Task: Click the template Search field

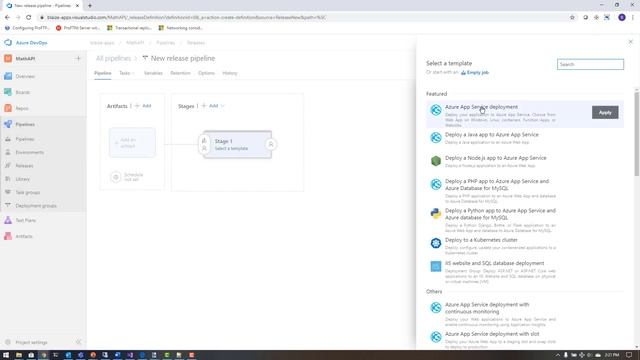Action: point(590,64)
